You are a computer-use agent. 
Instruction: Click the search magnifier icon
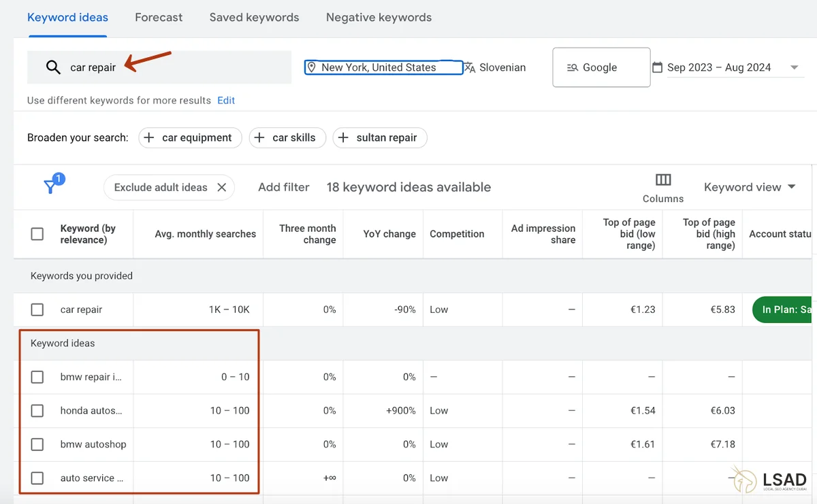(53, 67)
